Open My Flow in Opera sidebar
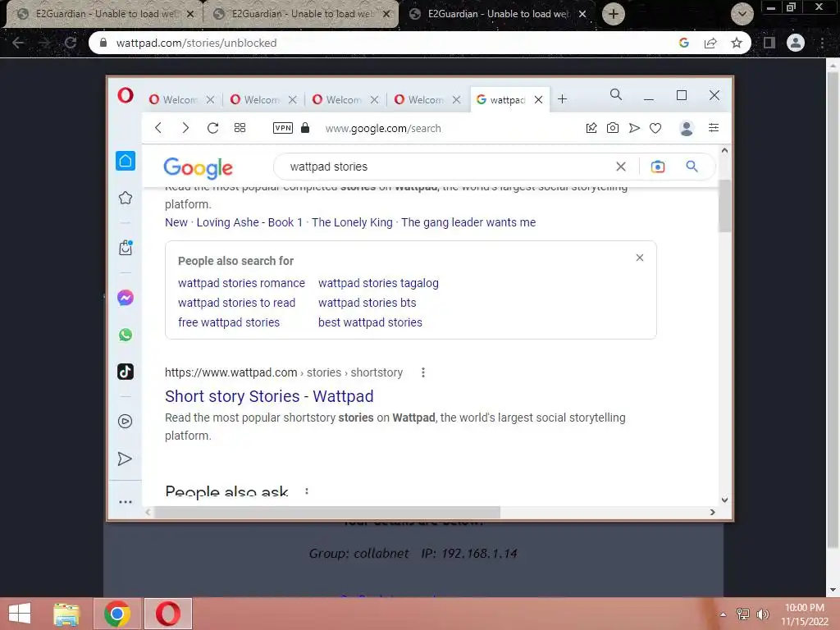 pyautogui.click(x=125, y=459)
